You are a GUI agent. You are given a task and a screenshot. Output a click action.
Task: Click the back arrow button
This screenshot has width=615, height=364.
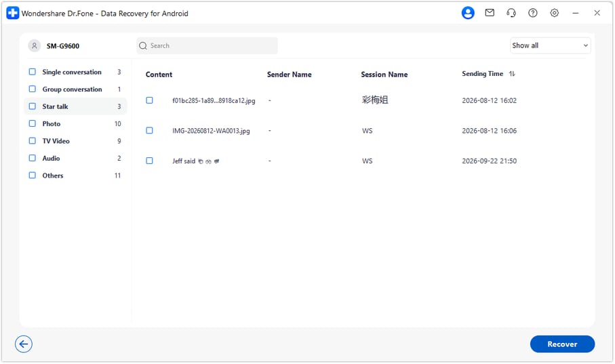pos(24,344)
